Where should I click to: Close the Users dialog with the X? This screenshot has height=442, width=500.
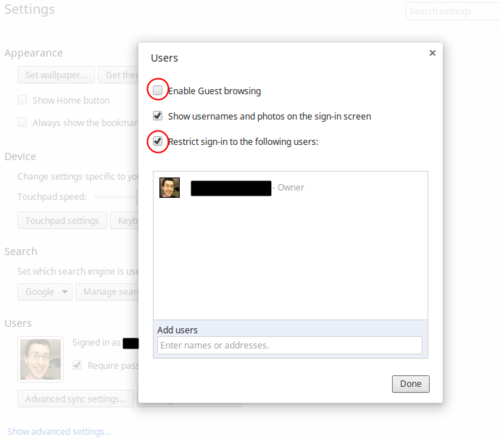click(x=432, y=53)
